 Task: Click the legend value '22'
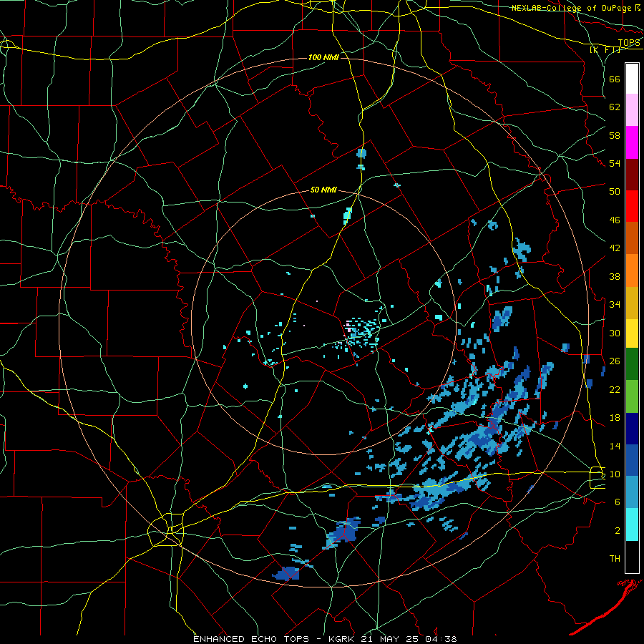tap(615, 389)
